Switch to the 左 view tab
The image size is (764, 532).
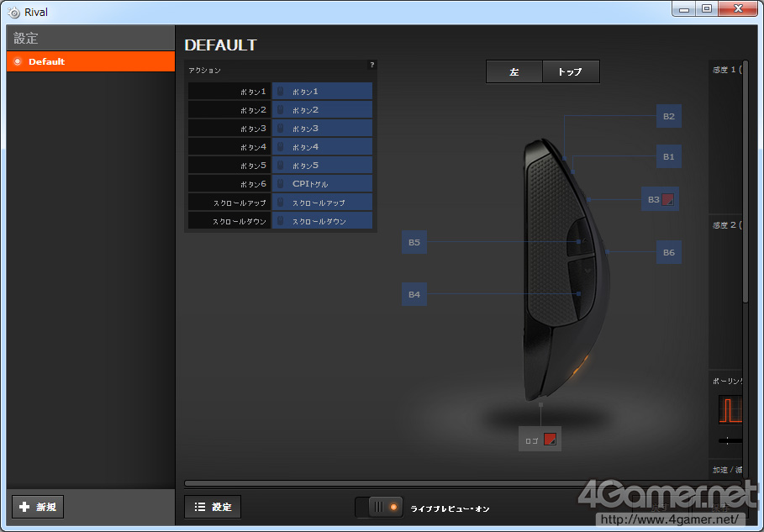pyautogui.click(x=514, y=71)
